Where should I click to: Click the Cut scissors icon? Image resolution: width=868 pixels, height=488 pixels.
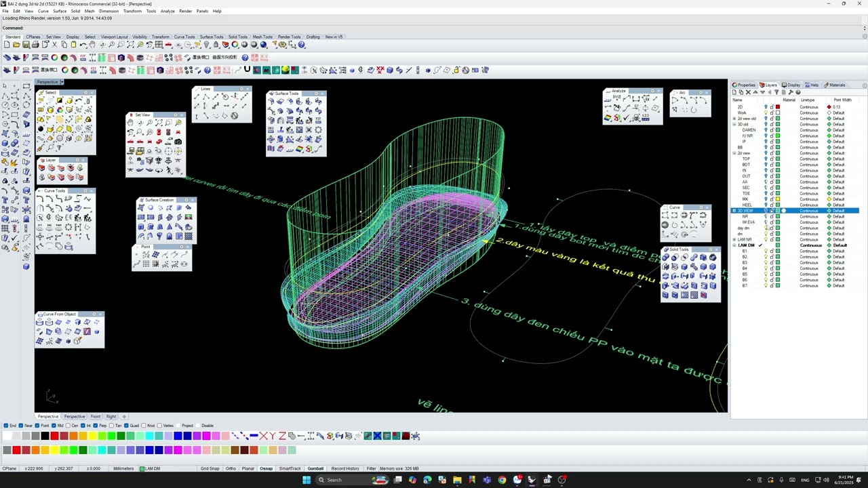(x=55, y=45)
